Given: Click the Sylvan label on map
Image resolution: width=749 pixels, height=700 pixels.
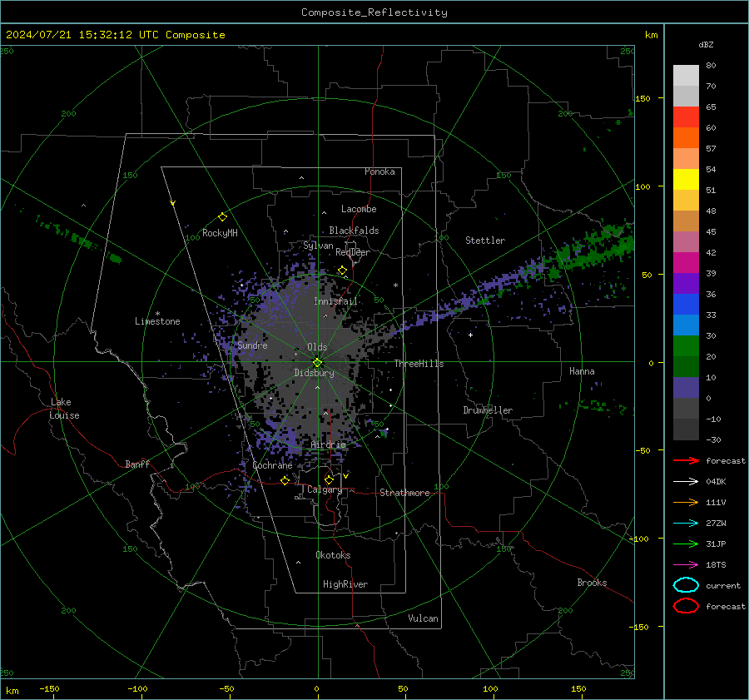Looking at the screenshot, I should 318,246.
